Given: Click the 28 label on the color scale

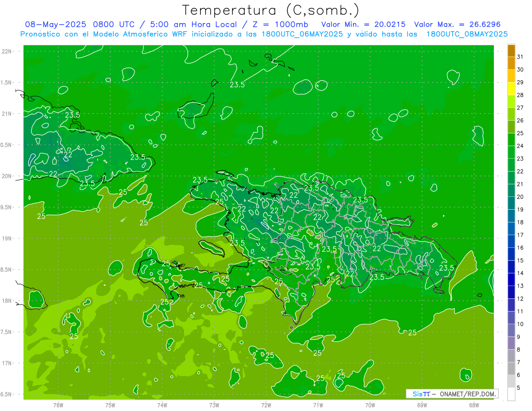Looking at the screenshot, I should tap(520, 95).
